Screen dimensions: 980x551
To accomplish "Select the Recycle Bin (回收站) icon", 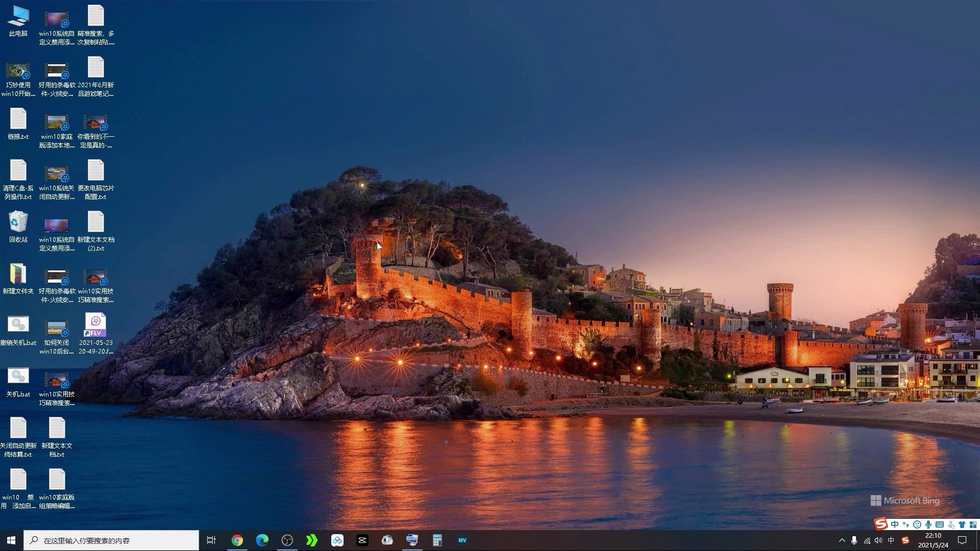I will 18,227.
